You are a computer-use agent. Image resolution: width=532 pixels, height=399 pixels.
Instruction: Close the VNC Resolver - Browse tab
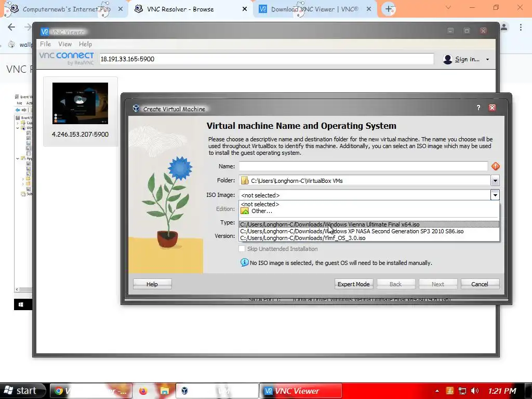pyautogui.click(x=245, y=9)
